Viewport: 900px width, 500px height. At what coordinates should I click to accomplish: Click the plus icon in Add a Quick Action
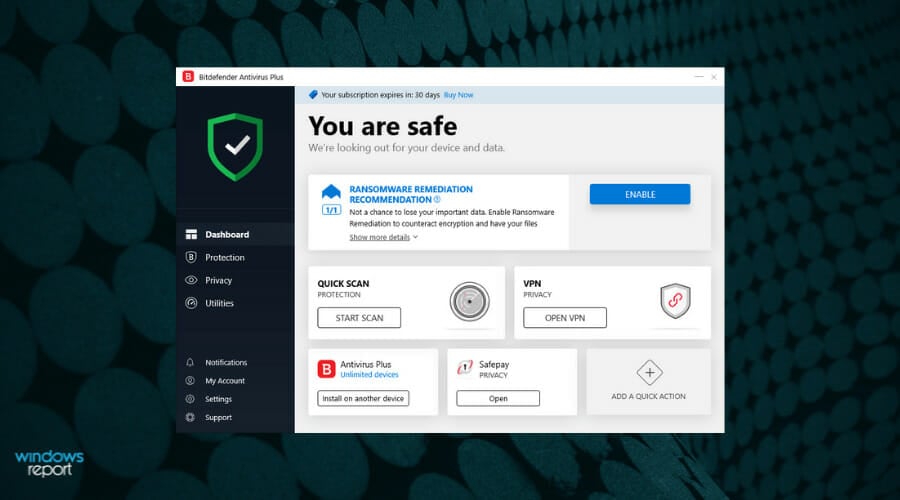649,373
